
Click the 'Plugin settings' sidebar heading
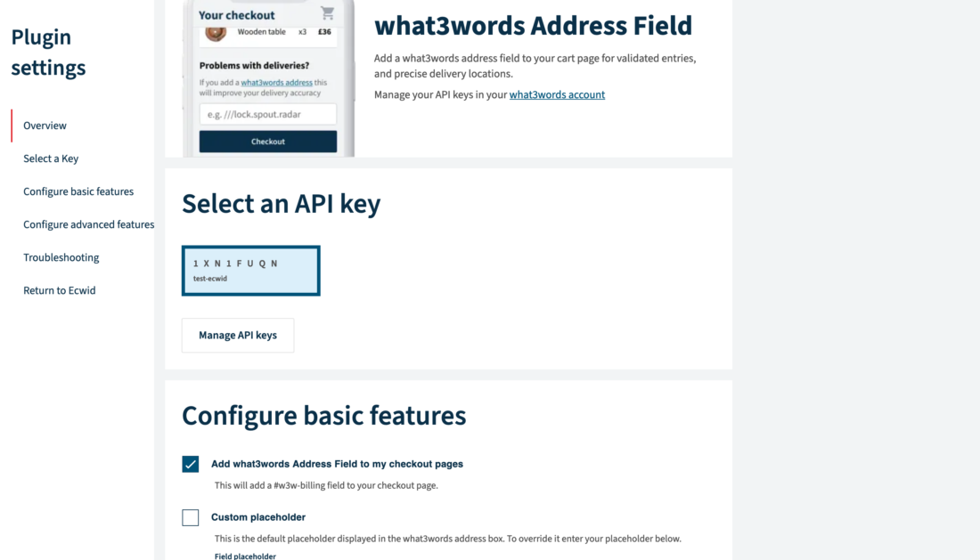pyautogui.click(x=49, y=52)
